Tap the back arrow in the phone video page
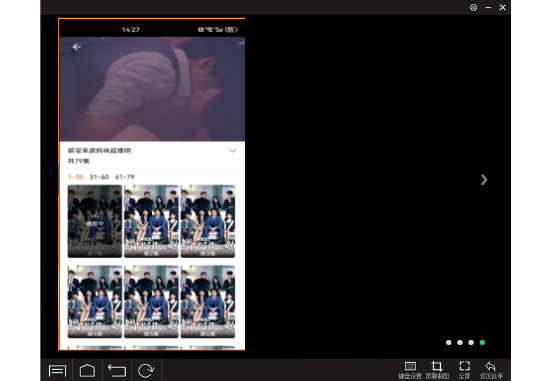 [x=76, y=47]
